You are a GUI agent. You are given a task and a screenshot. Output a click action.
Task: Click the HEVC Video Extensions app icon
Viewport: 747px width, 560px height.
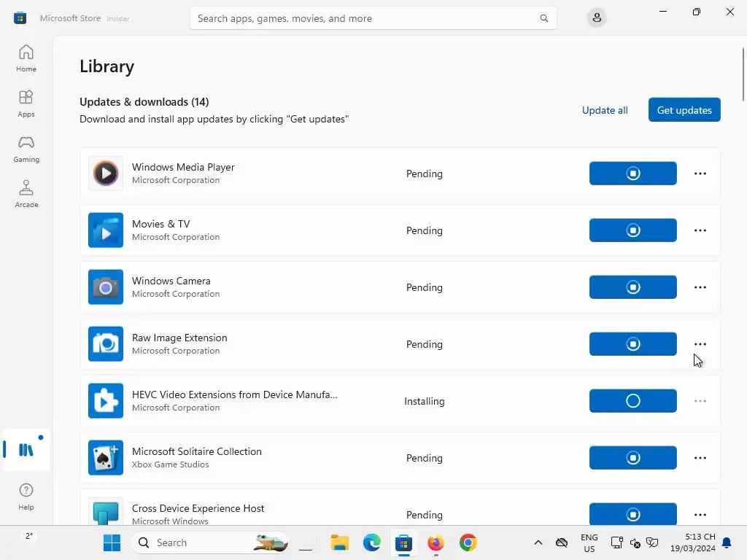coord(106,401)
